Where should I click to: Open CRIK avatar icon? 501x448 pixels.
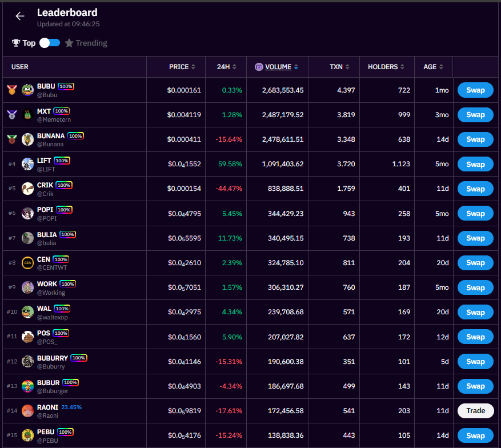[x=27, y=189]
